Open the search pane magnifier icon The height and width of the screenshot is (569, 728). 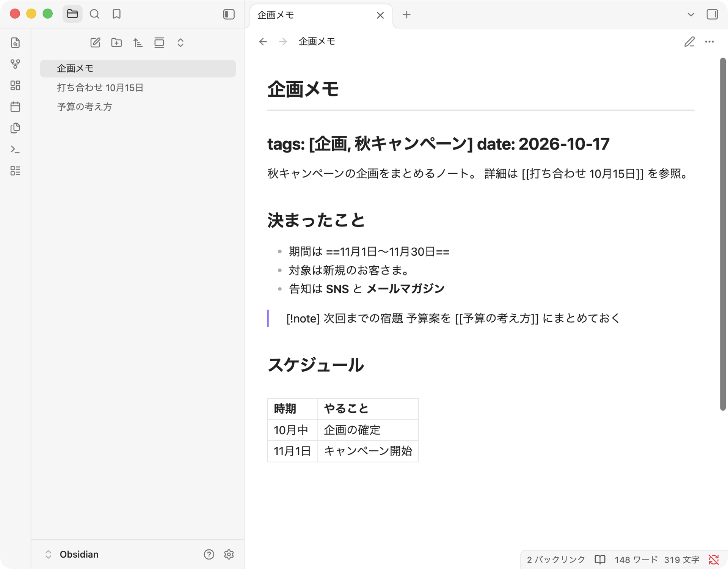coord(94,14)
